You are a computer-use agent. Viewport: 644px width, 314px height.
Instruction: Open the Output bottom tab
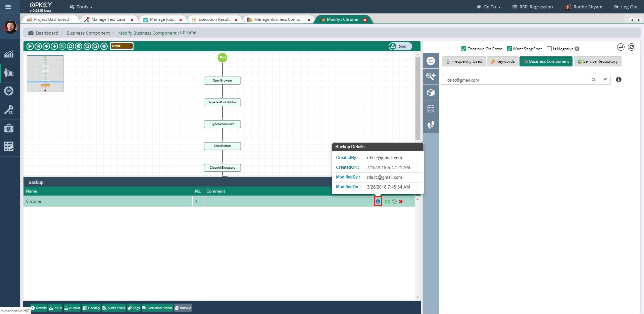tap(72, 308)
